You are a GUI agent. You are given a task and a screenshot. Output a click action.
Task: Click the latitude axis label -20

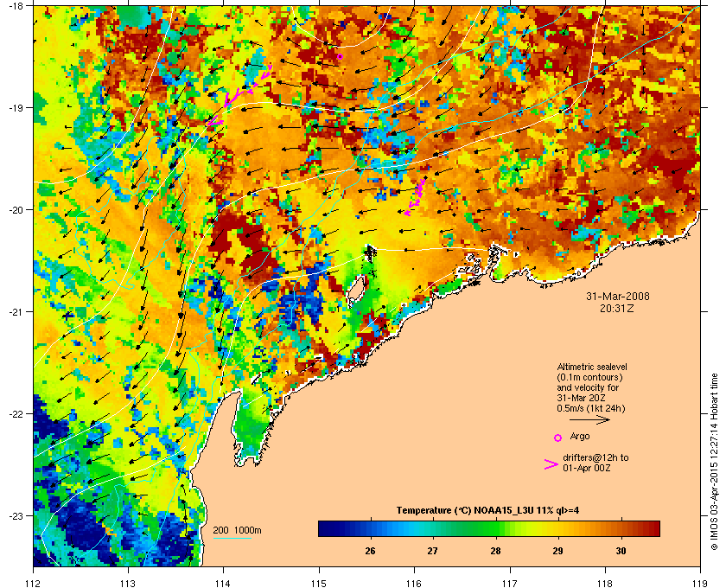click(x=15, y=209)
